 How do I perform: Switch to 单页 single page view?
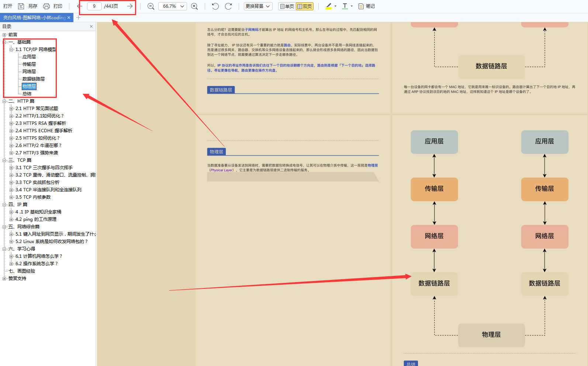tap(287, 6)
